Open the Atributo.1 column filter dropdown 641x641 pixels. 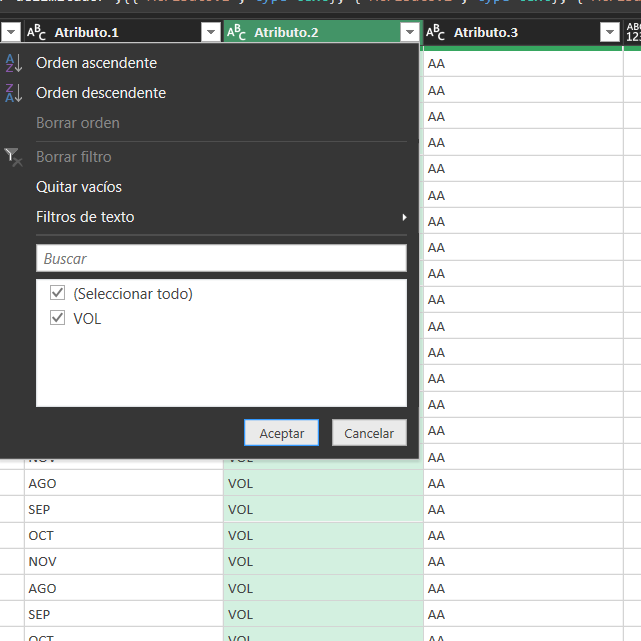coord(210,33)
